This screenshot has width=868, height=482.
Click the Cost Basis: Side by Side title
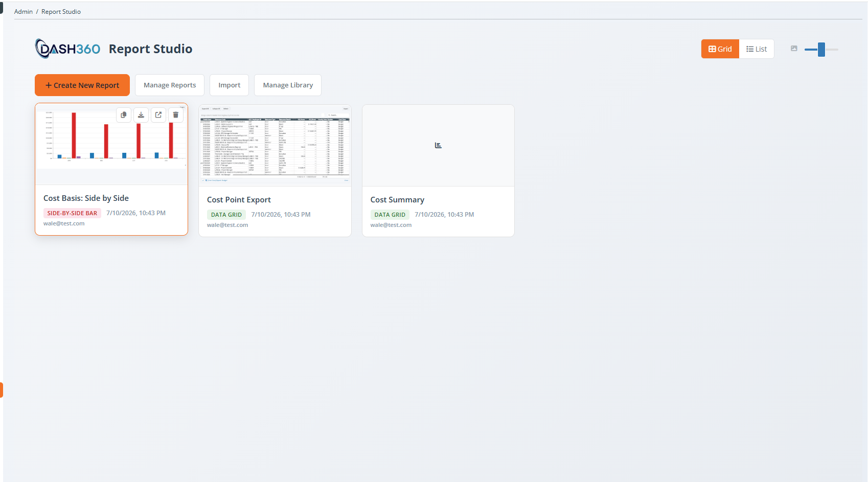click(x=86, y=198)
